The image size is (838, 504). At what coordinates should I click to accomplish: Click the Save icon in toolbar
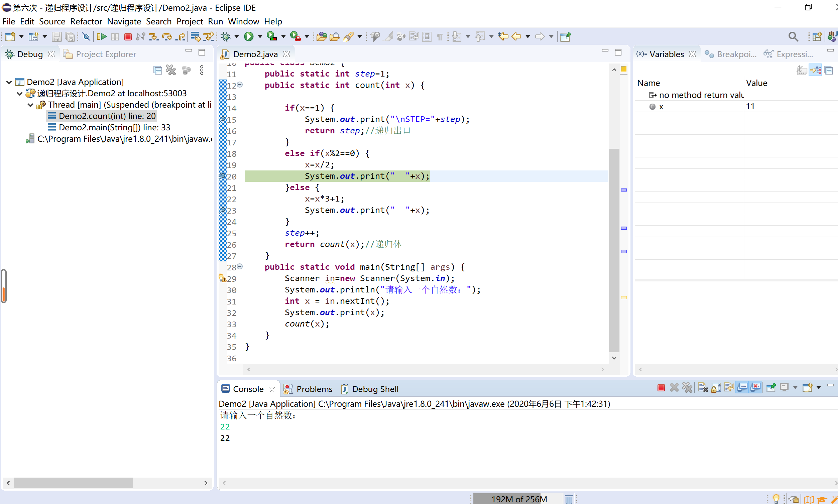[56, 36]
